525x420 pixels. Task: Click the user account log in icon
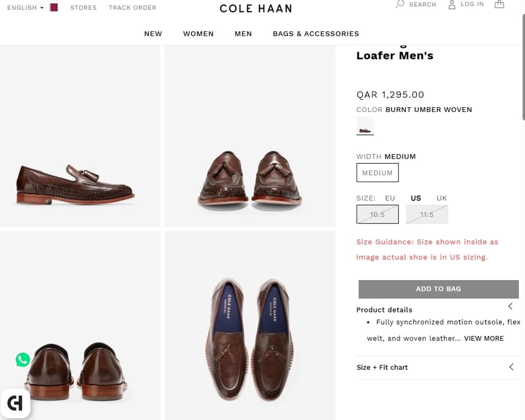[x=452, y=5]
